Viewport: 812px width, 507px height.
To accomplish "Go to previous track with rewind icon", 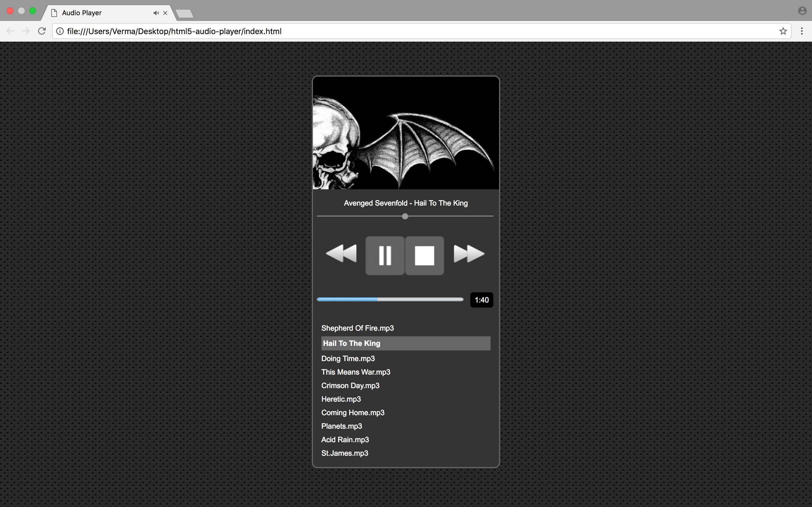I will 341,254.
